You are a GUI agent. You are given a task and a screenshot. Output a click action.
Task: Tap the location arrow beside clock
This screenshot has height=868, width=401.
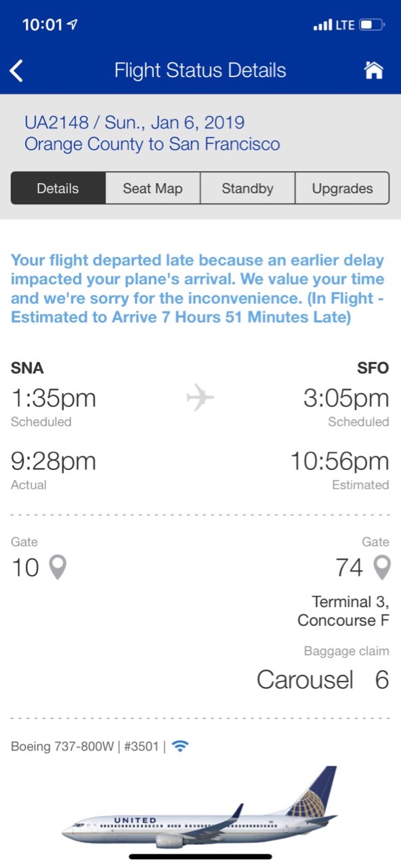pos(72,25)
